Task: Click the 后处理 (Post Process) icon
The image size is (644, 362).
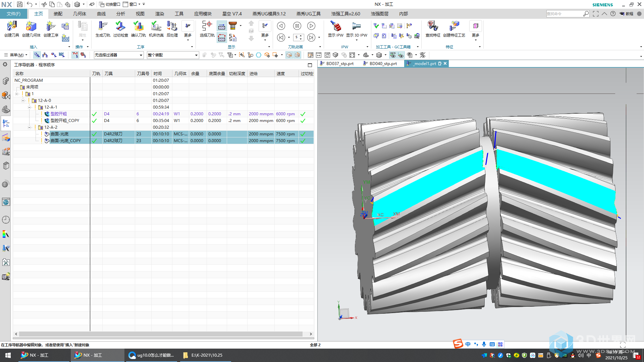Action: click(x=172, y=29)
